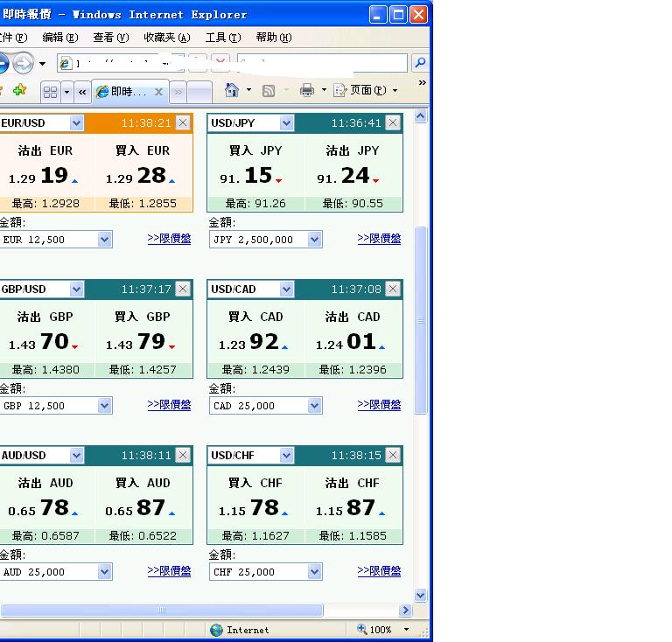
Task: Open the USD/CAD currency pair dropdown
Action: coord(286,290)
